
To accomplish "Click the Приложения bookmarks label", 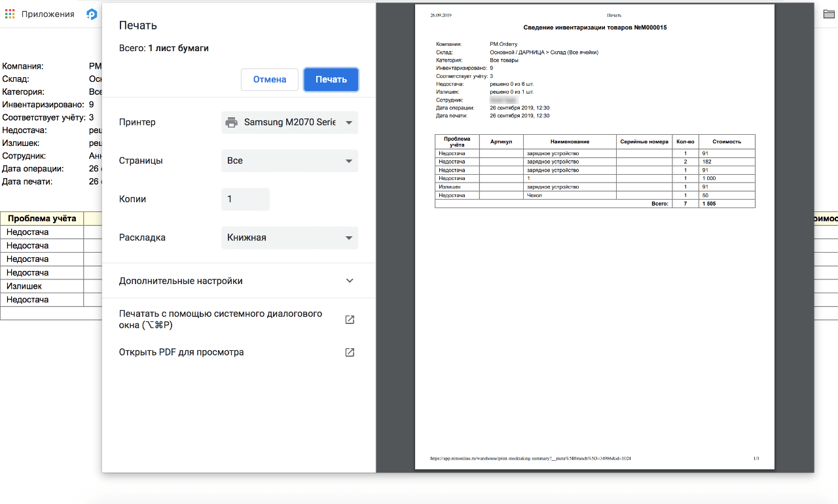I will click(x=48, y=14).
